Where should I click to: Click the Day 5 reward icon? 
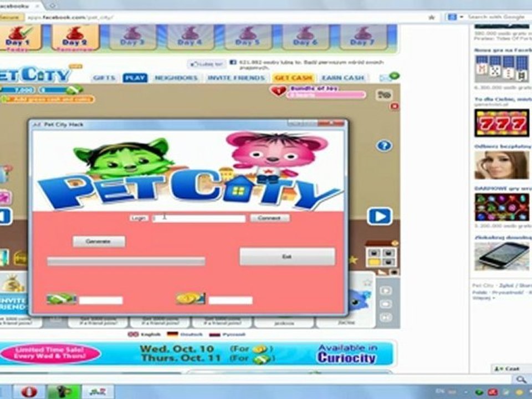[x=248, y=37]
